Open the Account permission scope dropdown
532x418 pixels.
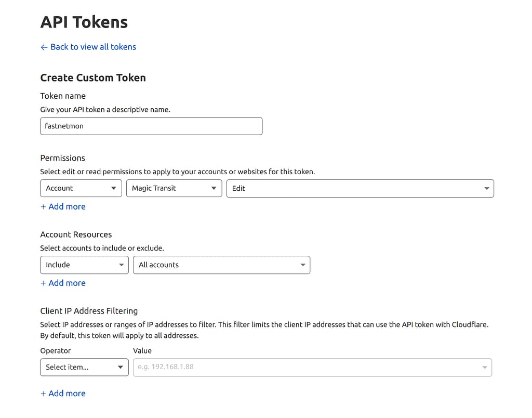click(x=75, y=188)
